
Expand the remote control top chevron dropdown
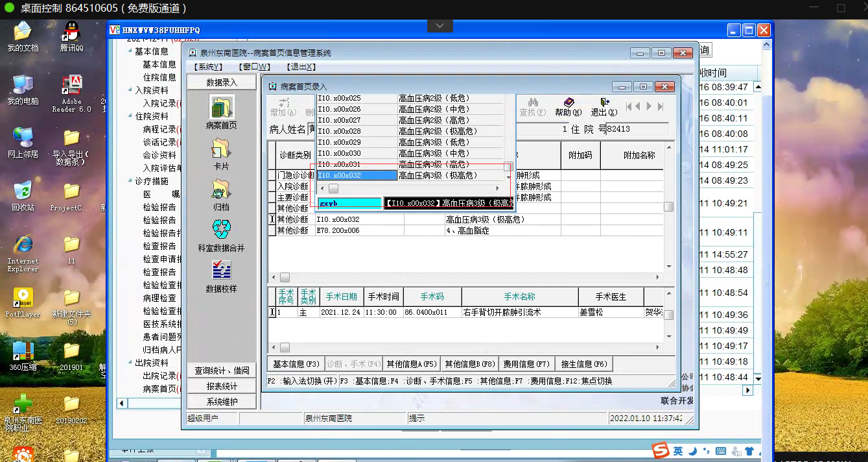coord(440,25)
